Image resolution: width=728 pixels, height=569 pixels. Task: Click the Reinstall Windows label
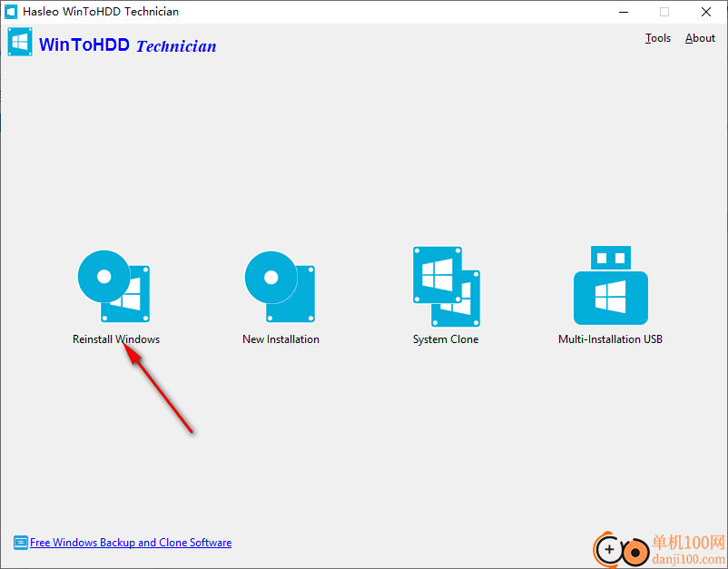116,339
